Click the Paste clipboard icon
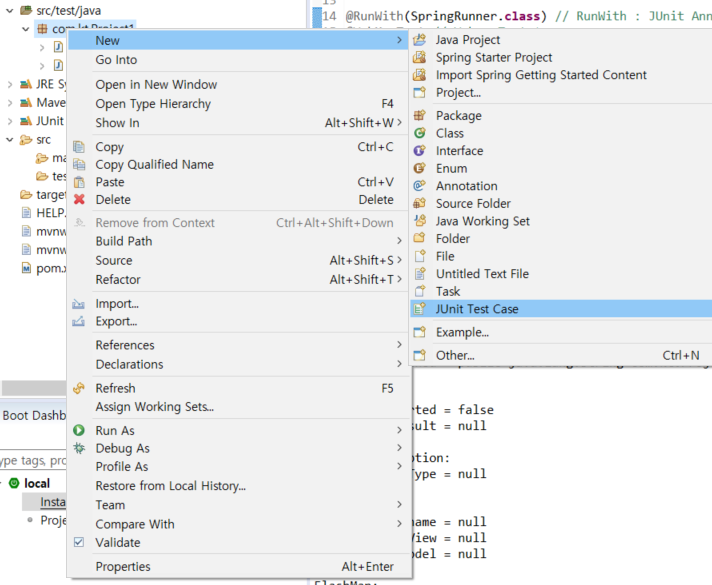This screenshot has width=712, height=585. coord(79,182)
